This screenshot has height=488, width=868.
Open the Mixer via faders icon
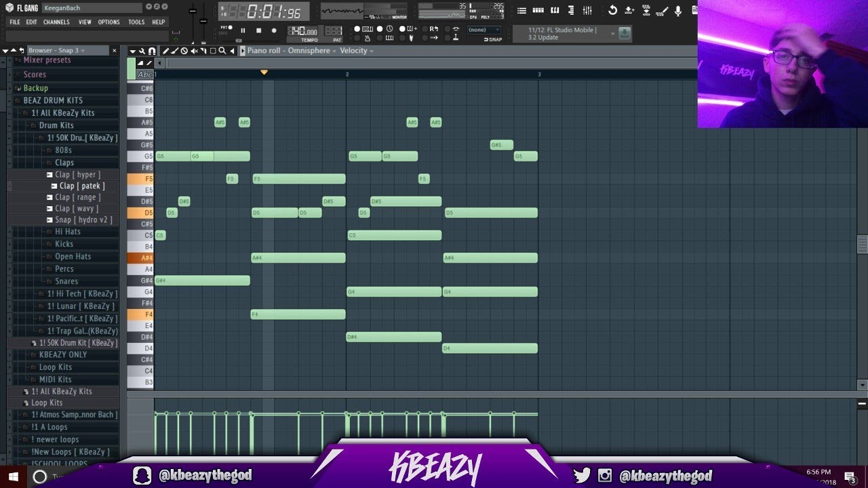click(587, 11)
